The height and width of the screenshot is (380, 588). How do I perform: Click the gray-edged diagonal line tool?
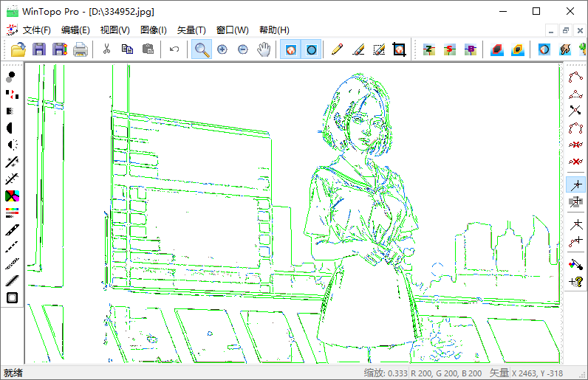click(x=12, y=280)
